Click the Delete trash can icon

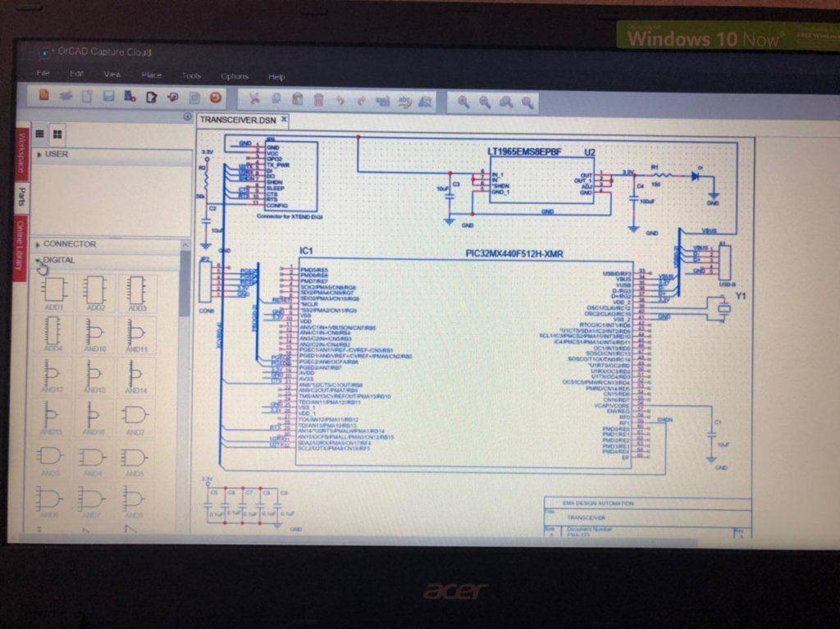318,101
